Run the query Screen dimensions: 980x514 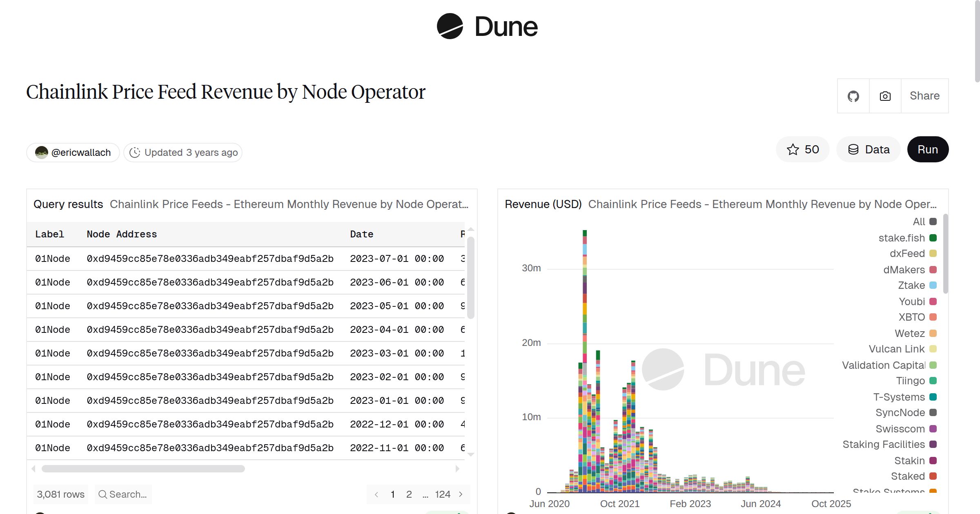927,149
